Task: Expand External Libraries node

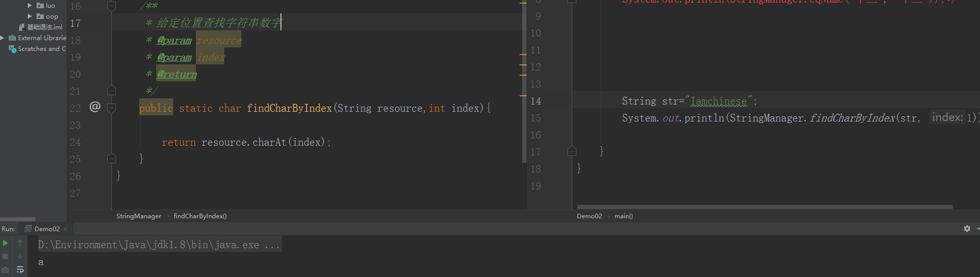Action: [x=3, y=38]
